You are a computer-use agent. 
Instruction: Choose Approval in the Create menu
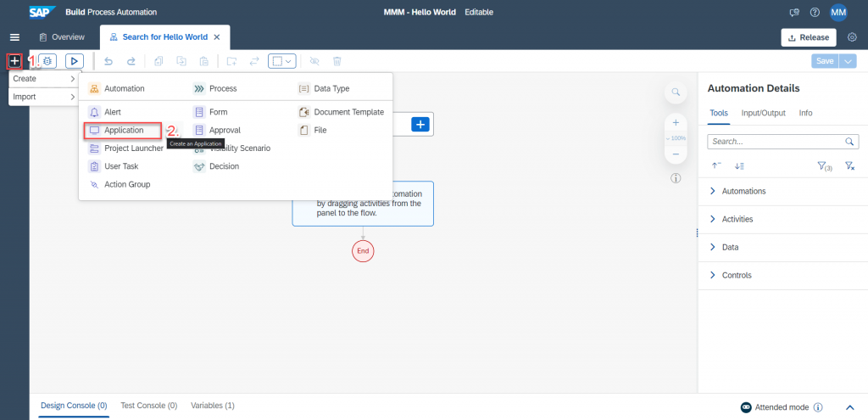pyautogui.click(x=217, y=130)
